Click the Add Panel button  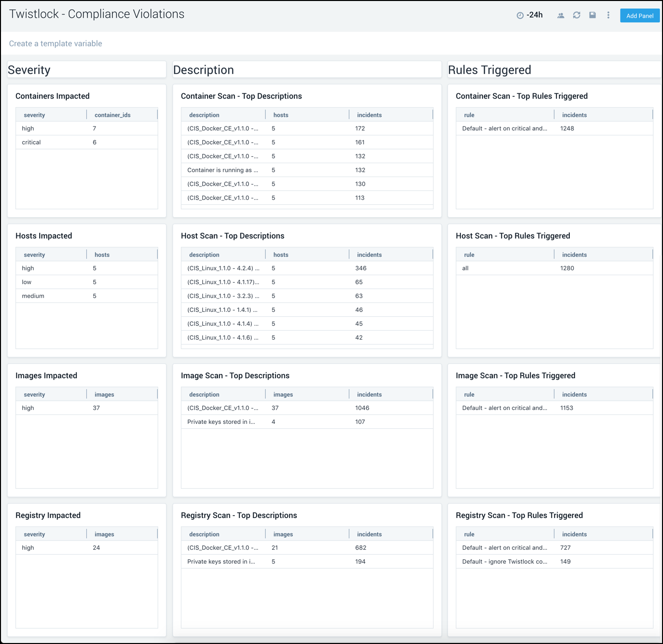pos(639,15)
